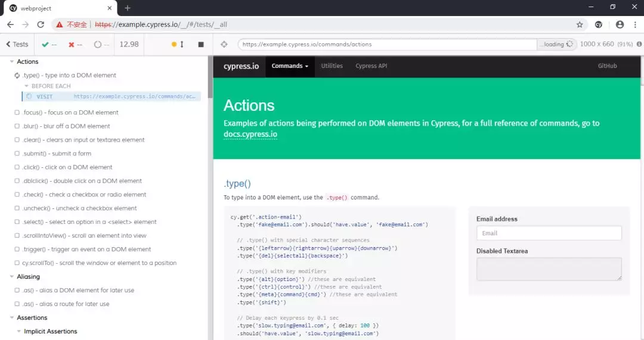Toggle the .click() test checkbox
This screenshot has width=644, height=340.
[x=17, y=167]
